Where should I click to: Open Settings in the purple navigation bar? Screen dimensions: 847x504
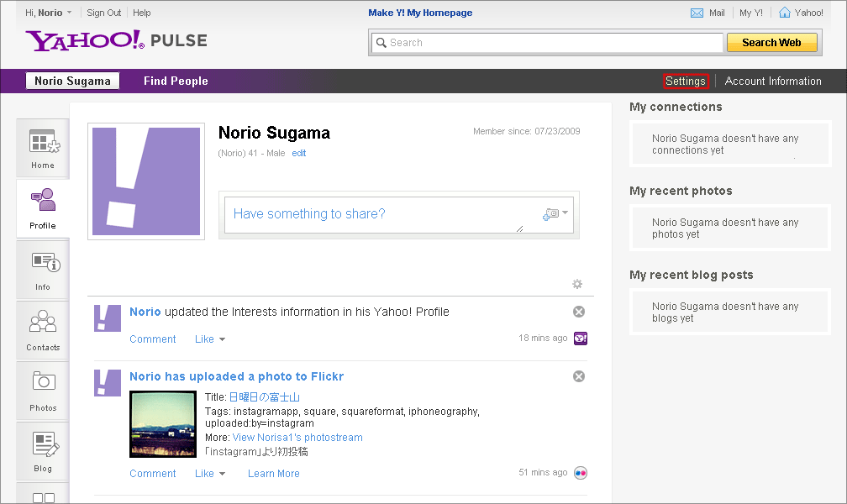[x=686, y=81]
